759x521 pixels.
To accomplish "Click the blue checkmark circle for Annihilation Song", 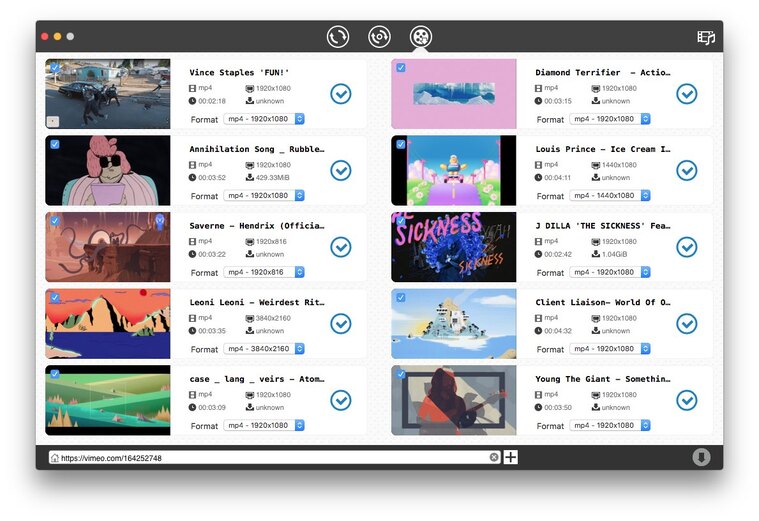I will click(x=341, y=170).
